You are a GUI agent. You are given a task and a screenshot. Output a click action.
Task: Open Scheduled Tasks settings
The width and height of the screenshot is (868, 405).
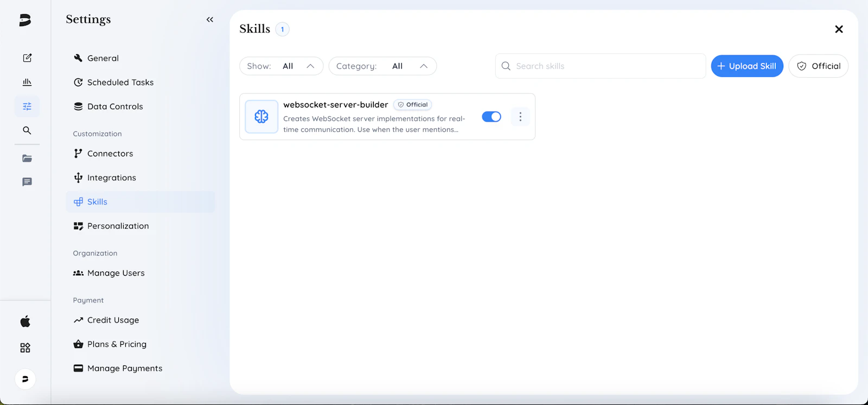tap(141, 83)
